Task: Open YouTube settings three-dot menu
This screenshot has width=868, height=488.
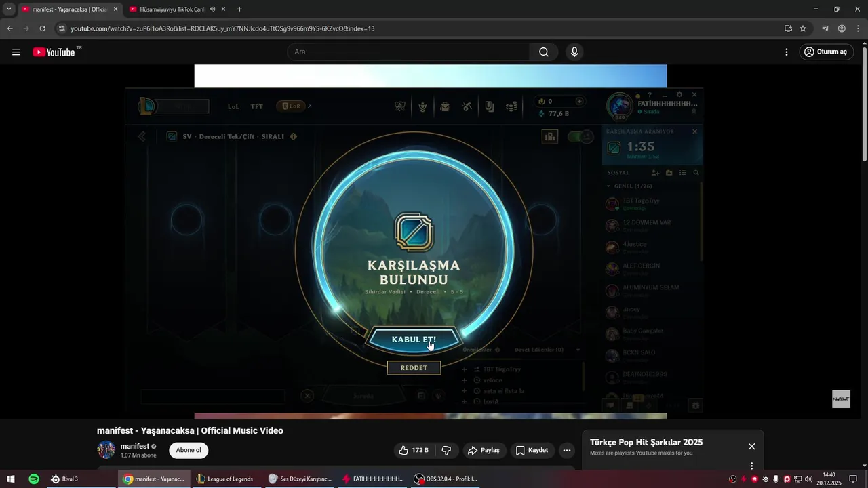Action: [787, 52]
